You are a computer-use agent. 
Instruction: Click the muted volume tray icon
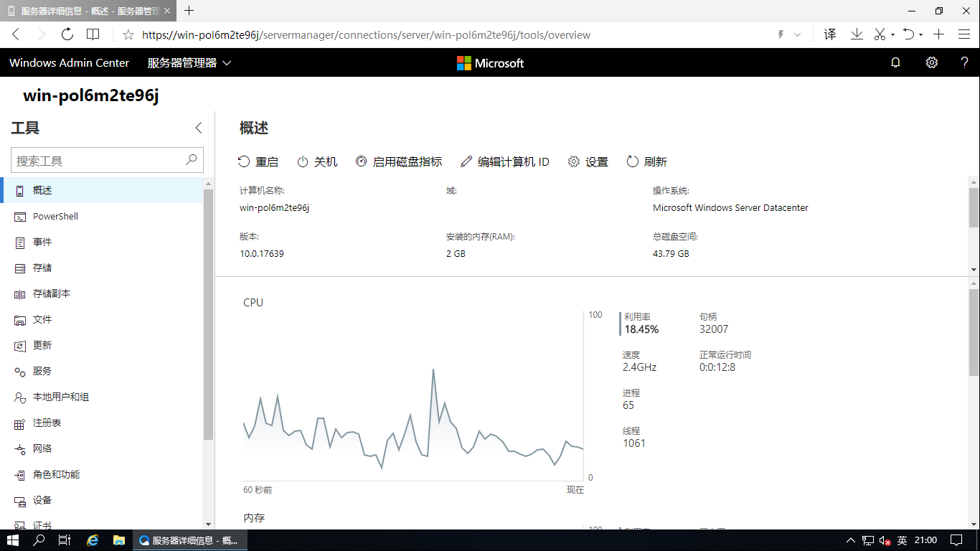[x=885, y=540]
